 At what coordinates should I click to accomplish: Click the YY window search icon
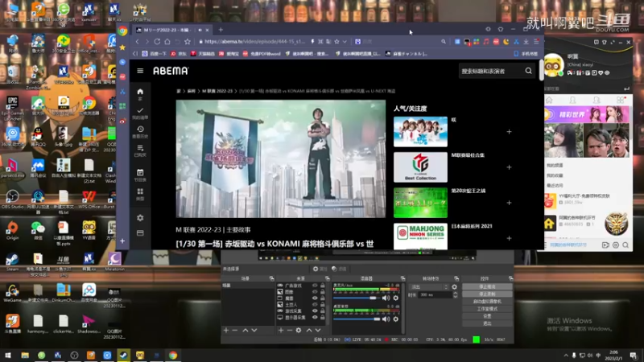[625, 245]
